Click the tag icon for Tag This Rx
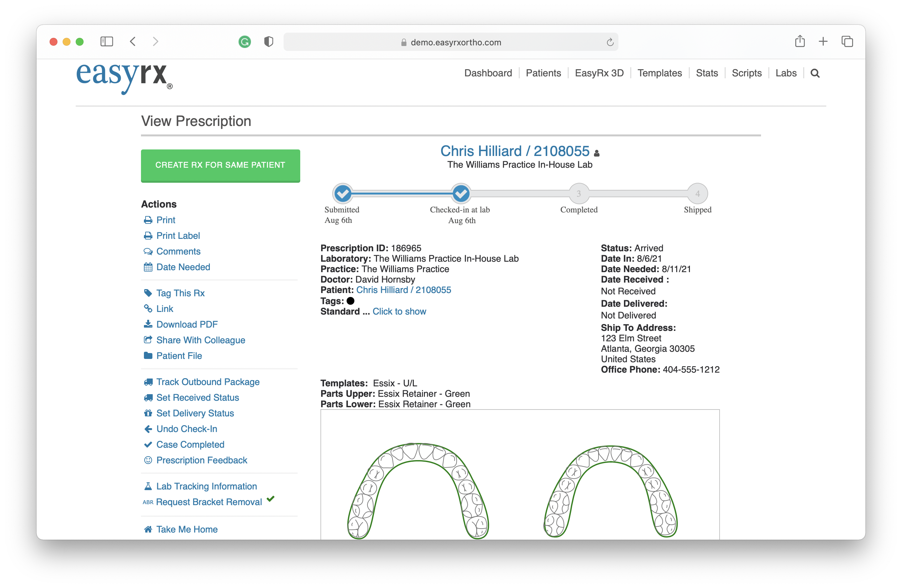The height and width of the screenshot is (588, 902). point(148,293)
